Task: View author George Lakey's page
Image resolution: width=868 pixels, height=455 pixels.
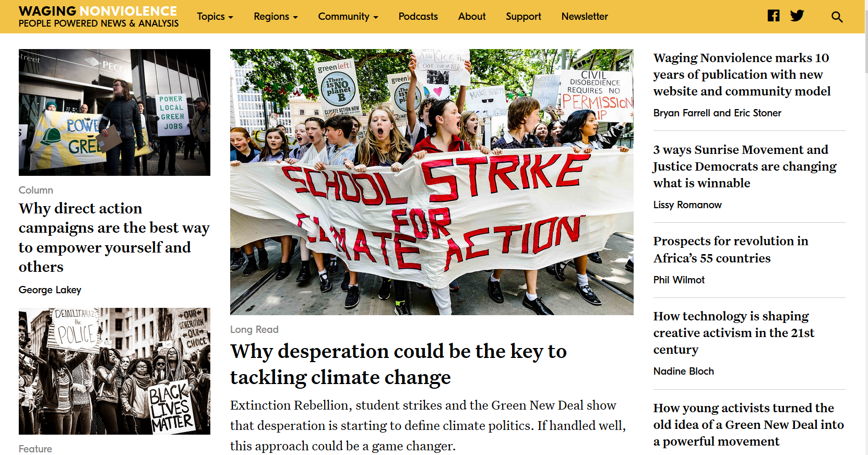Action: 50,290
